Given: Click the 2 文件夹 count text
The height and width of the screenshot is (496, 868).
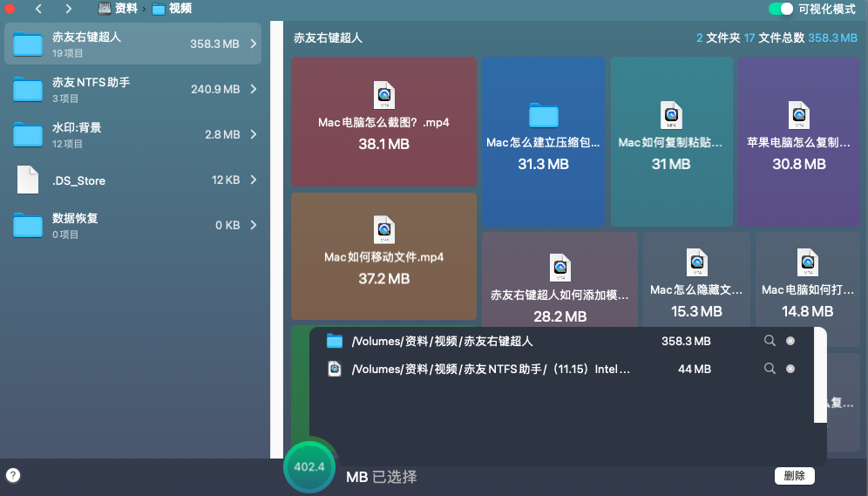Looking at the screenshot, I should coord(718,37).
